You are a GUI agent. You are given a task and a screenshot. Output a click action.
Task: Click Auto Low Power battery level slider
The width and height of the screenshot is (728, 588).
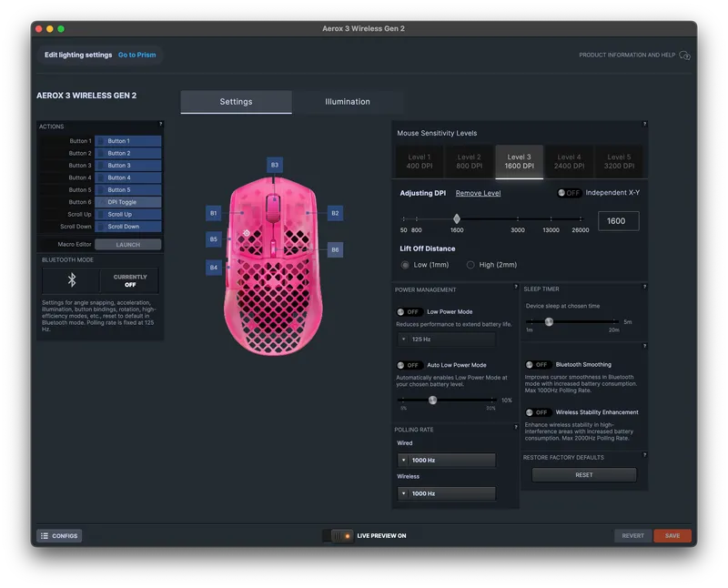click(x=433, y=400)
